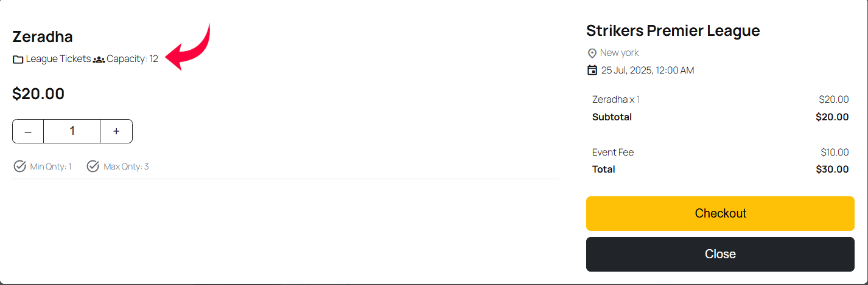This screenshot has height=285, width=868.
Task: Click the New york location text
Action: [x=620, y=53]
